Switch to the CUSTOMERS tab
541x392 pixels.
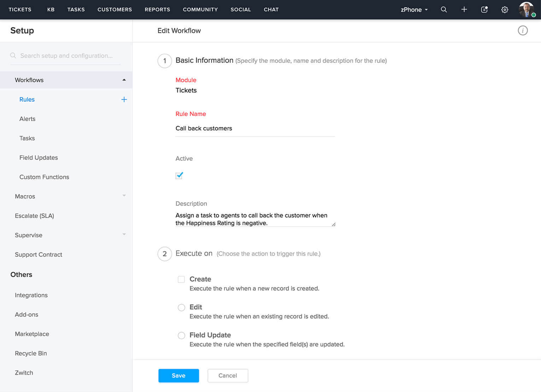coord(114,10)
